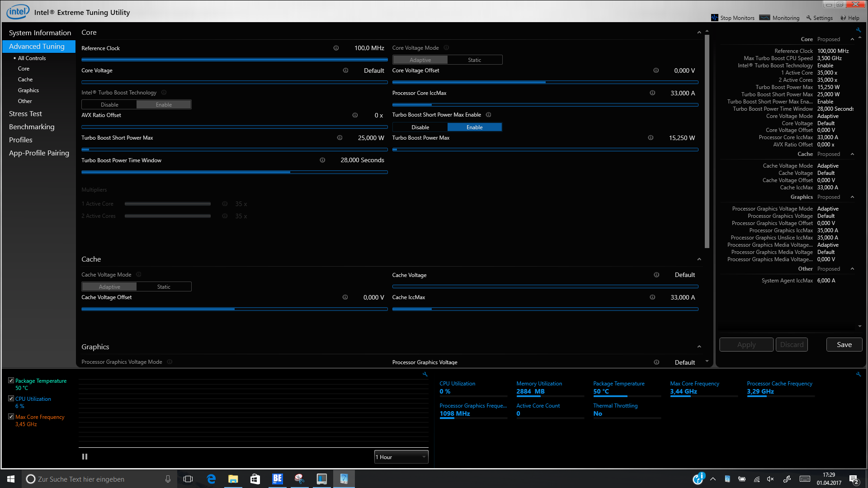Collapse the Cache section chevron
868x488 pixels.
pos(699,259)
